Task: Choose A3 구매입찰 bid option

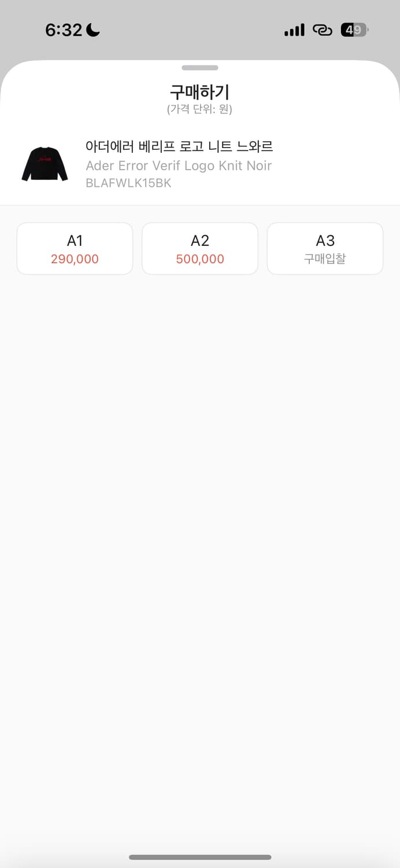Action: pos(324,248)
